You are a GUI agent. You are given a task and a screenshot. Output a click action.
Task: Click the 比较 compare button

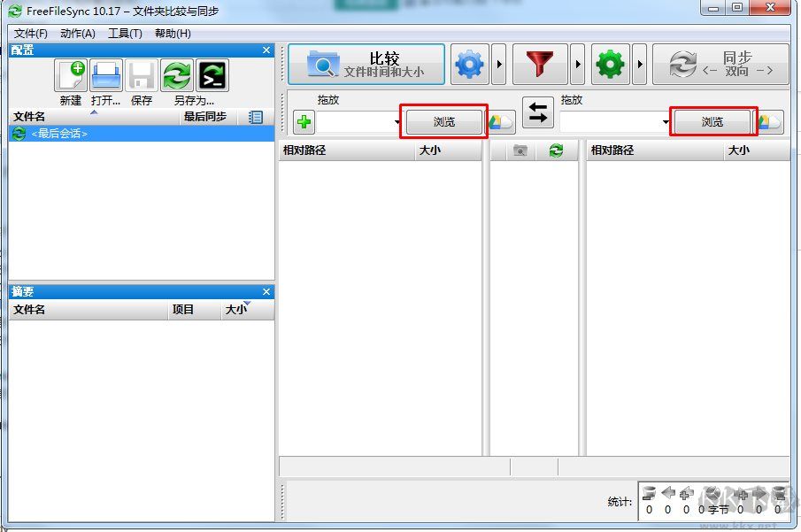[366, 65]
